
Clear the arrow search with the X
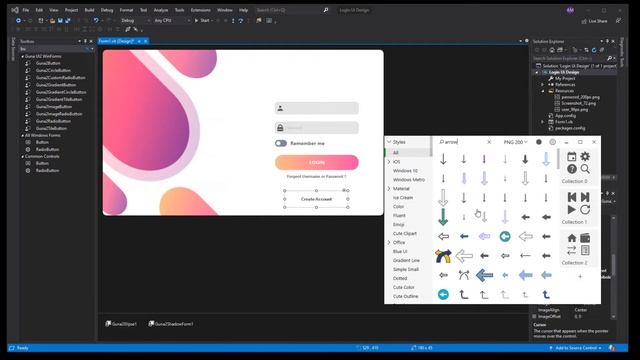pos(489,142)
